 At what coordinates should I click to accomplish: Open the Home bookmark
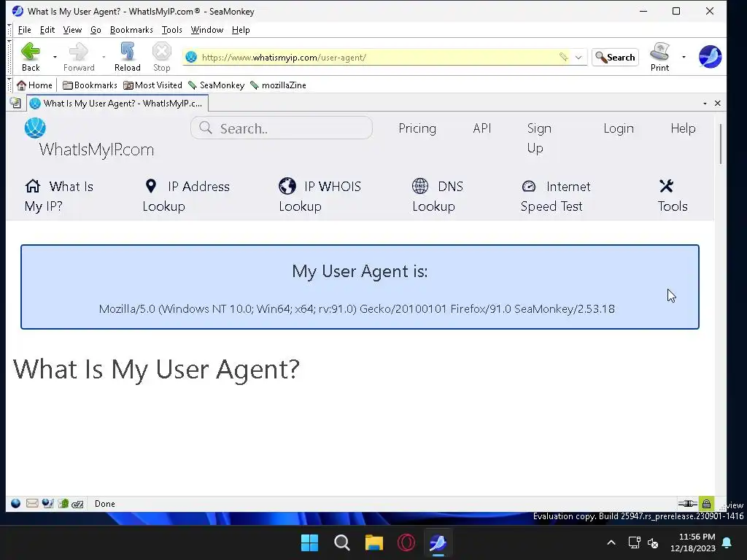click(x=34, y=85)
